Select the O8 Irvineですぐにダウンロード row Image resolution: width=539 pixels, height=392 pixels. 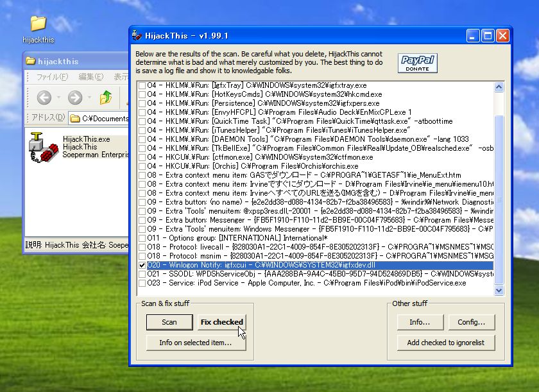click(x=315, y=184)
